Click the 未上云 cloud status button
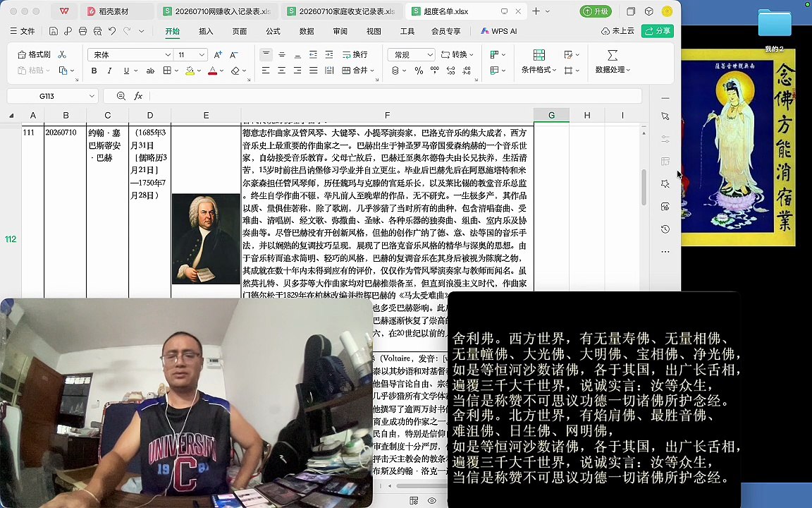The height and width of the screenshot is (508, 812). tap(617, 31)
